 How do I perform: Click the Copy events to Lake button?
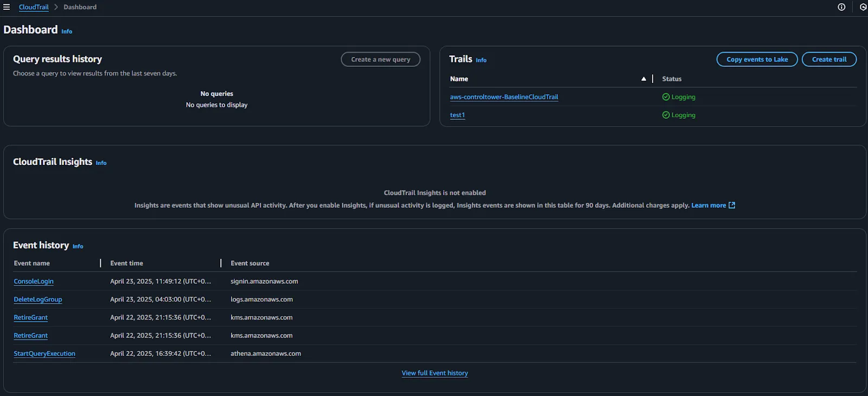coord(757,60)
